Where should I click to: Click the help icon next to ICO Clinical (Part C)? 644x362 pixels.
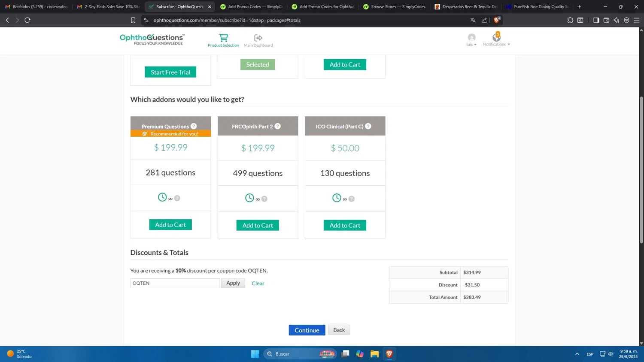pyautogui.click(x=368, y=126)
